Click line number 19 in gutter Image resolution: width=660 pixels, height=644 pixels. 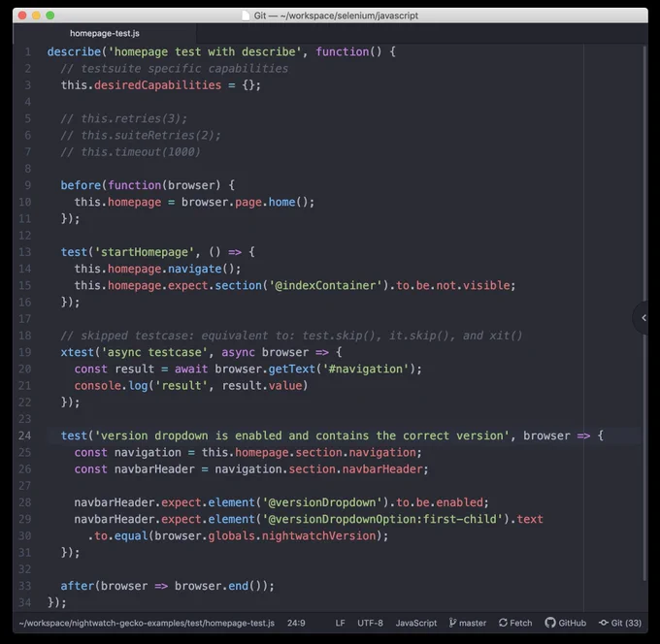(x=25, y=352)
